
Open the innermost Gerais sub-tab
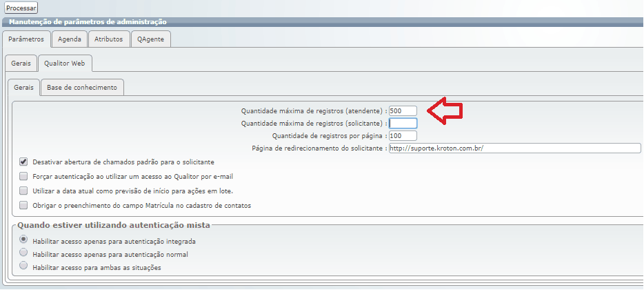pos(24,88)
